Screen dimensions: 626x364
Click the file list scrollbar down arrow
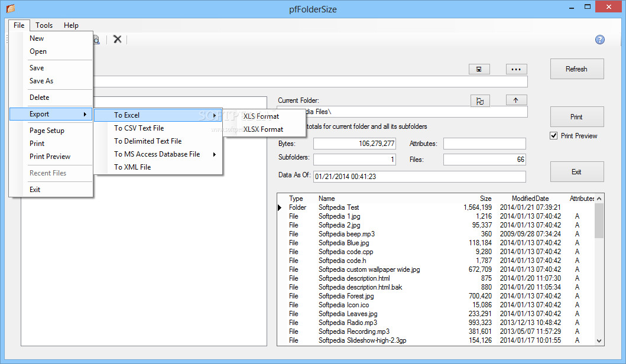point(599,341)
